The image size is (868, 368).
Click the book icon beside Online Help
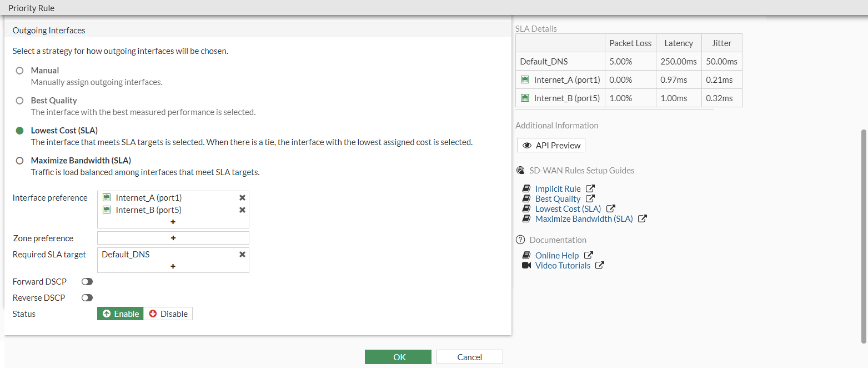(526, 256)
